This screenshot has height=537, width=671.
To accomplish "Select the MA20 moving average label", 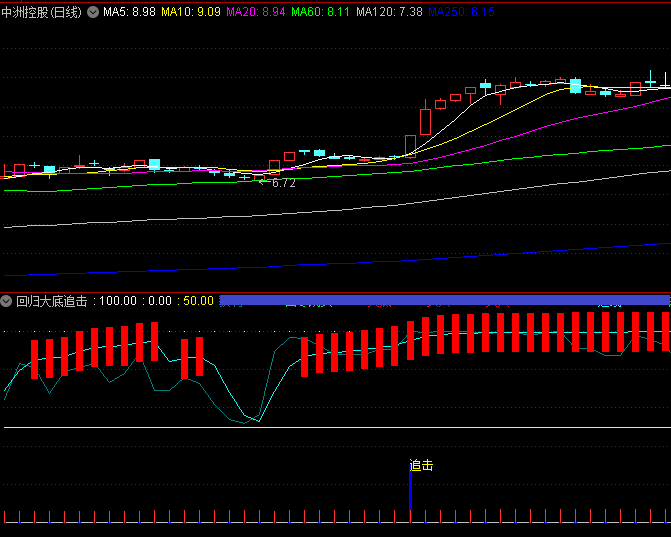I will pos(256,12).
